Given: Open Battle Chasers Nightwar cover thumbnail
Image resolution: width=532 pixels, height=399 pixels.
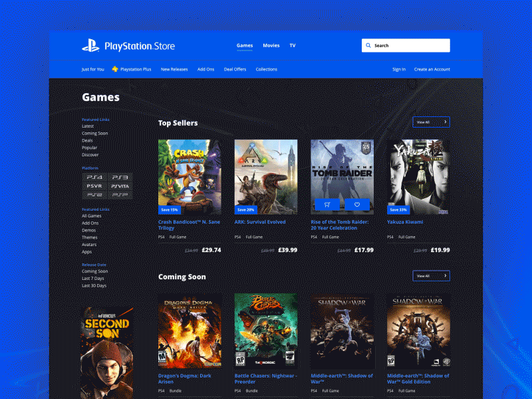Looking at the screenshot, I should click(266, 331).
